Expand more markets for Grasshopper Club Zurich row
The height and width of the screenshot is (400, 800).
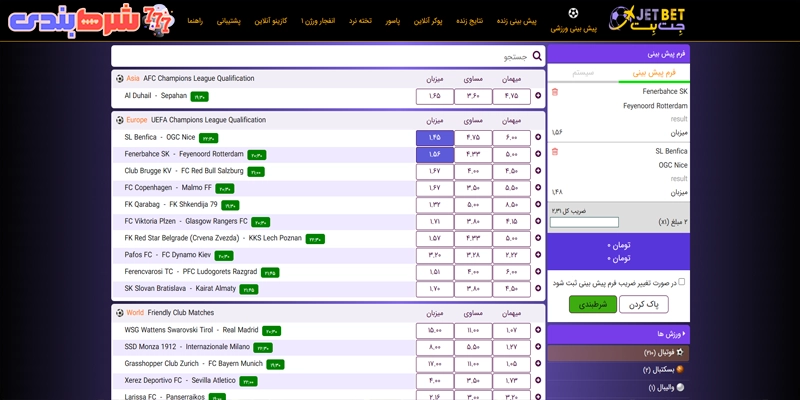click(x=538, y=364)
